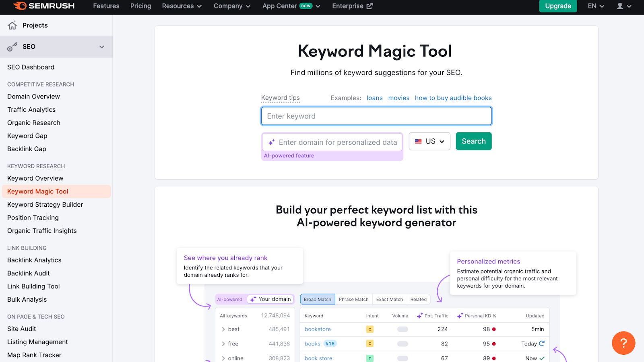
Task: Select Keyword Magic Tool in sidebar
Action: 56,191
